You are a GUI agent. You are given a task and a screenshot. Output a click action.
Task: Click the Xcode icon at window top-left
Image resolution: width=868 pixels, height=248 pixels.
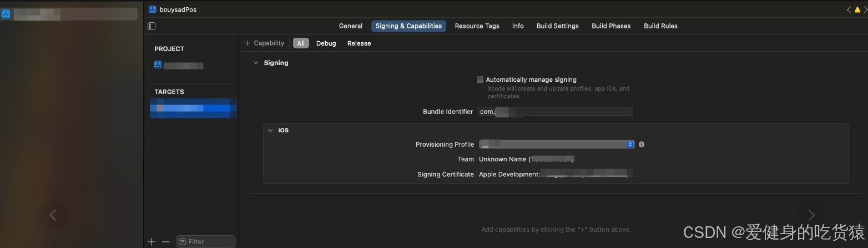point(6,14)
